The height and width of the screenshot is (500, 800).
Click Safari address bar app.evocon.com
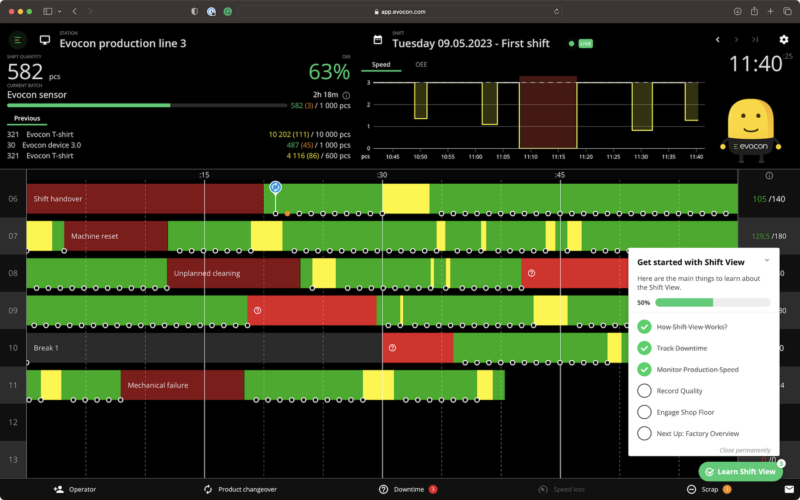400,11
